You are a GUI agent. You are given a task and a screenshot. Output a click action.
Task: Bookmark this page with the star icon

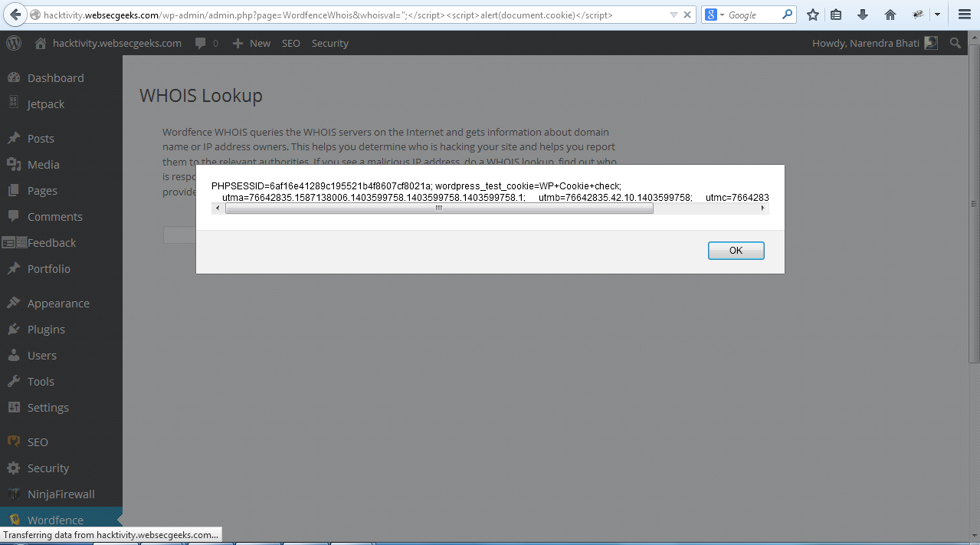tap(813, 15)
